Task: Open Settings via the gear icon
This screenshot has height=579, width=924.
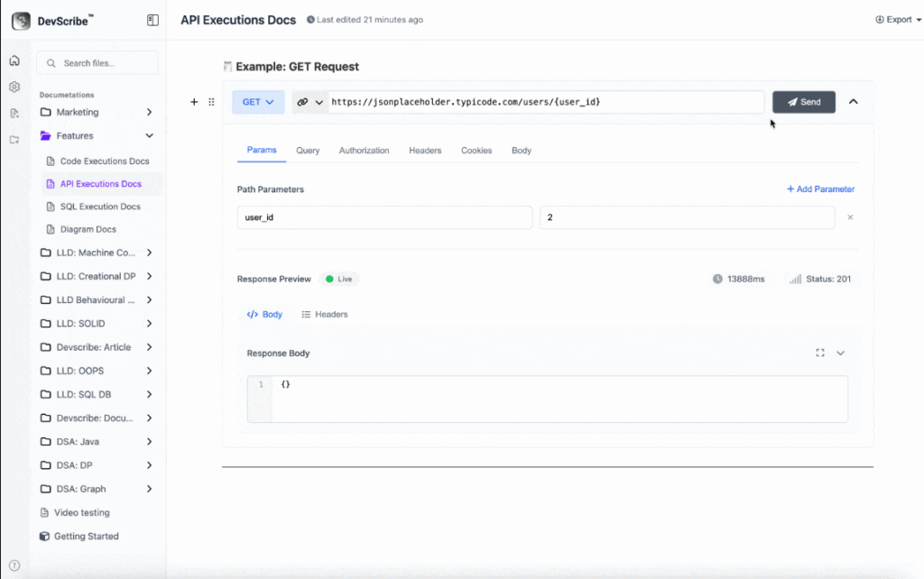Action: pos(15,87)
